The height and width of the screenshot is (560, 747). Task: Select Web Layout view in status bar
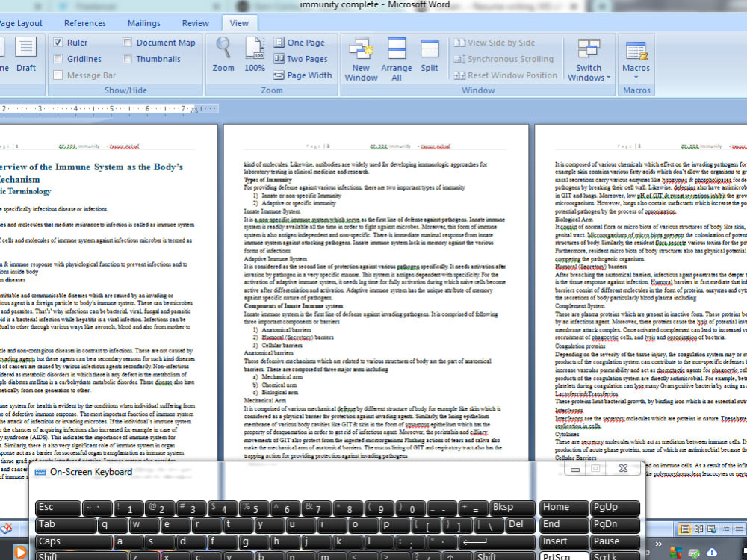click(x=712, y=529)
